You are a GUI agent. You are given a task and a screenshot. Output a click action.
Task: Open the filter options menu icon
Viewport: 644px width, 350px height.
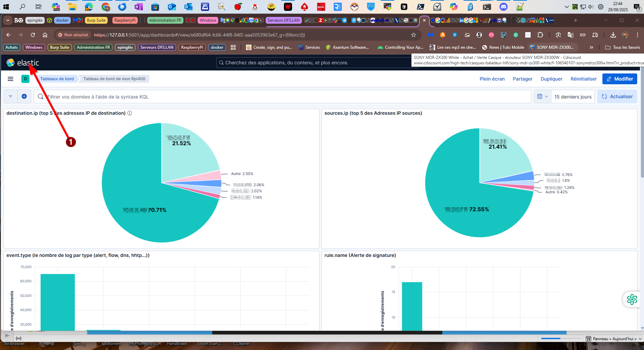click(10, 96)
